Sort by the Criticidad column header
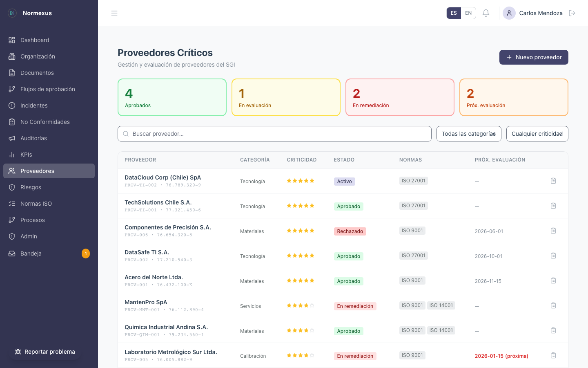 point(302,160)
